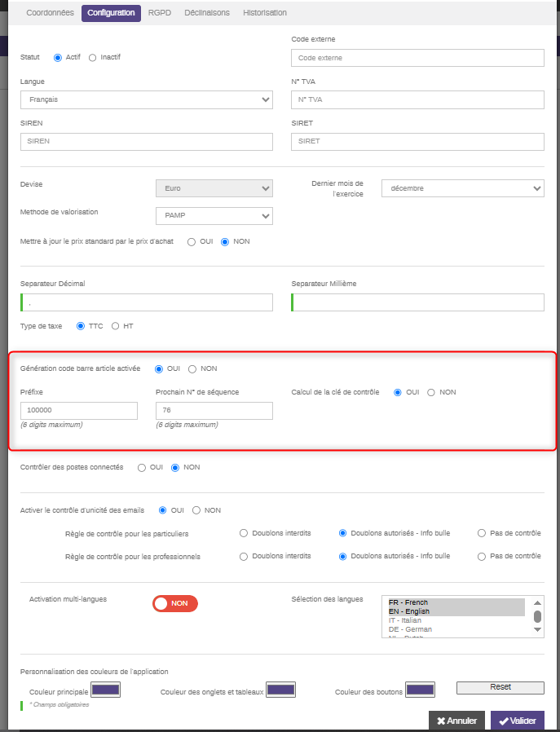Choose Doublons interdits for particuliers
Image resolution: width=560 pixels, height=732 pixels.
click(x=244, y=533)
